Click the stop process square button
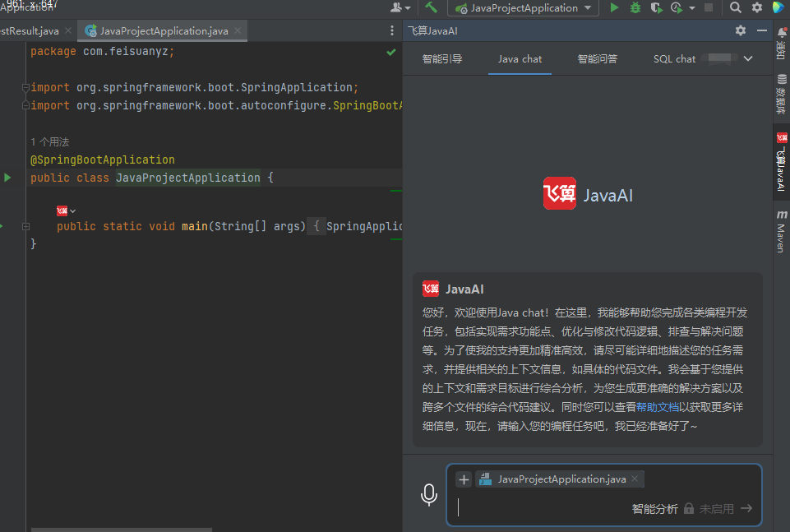Image resolution: width=790 pixels, height=532 pixels. click(x=709, y=7)
